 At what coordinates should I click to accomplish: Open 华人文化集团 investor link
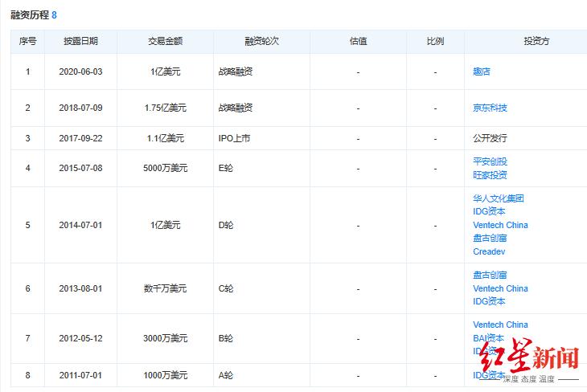(x=499, y=198)
